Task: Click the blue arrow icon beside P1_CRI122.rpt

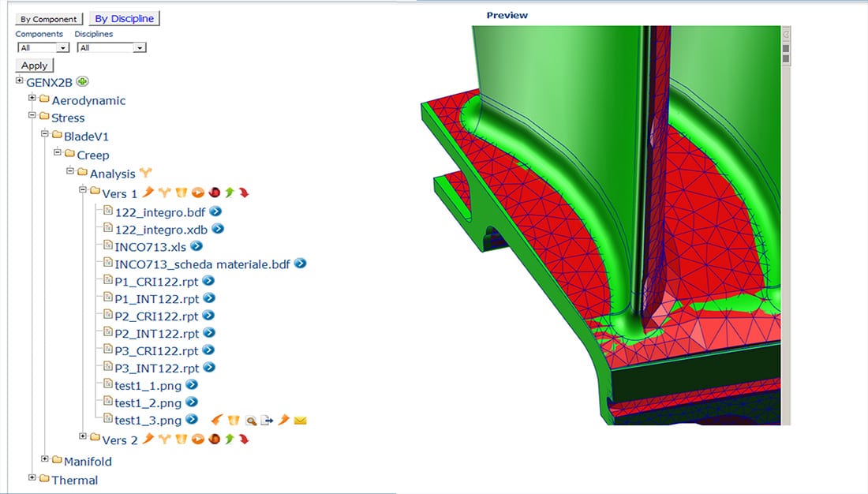Action: (x=208, y=281)
